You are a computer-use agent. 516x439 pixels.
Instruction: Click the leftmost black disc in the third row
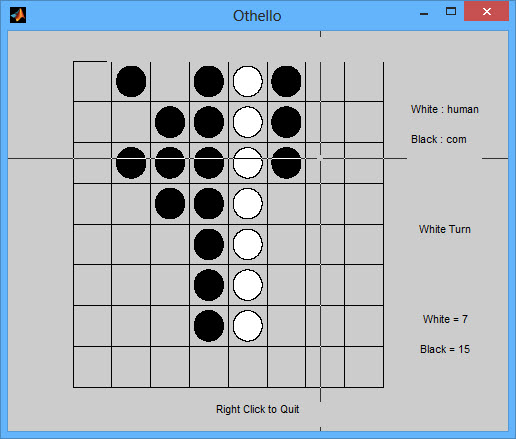[x=131, y=163]
